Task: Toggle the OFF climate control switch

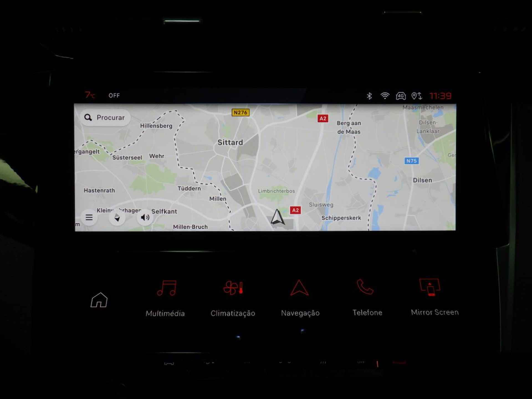Action: point(115,96)
